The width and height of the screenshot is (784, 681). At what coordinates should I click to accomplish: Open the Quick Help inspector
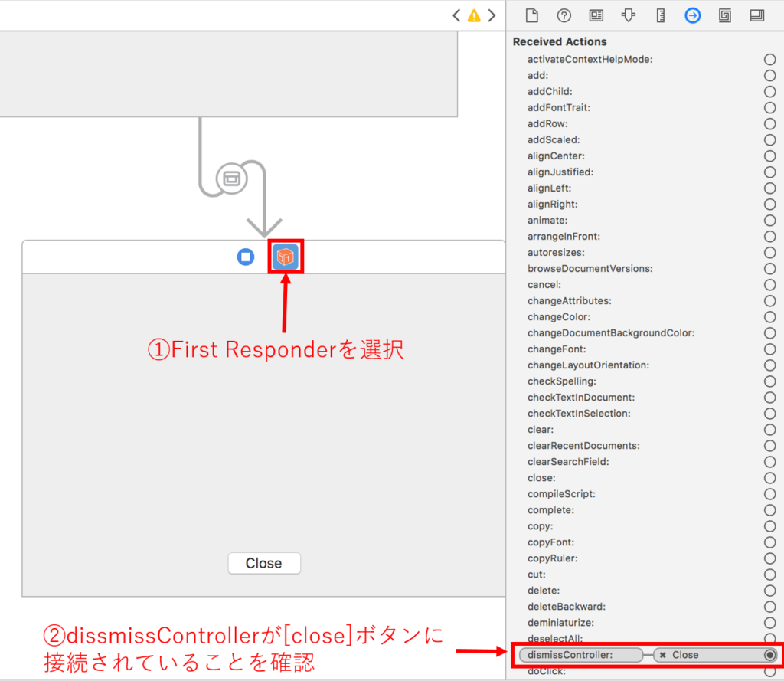[564, 15]
